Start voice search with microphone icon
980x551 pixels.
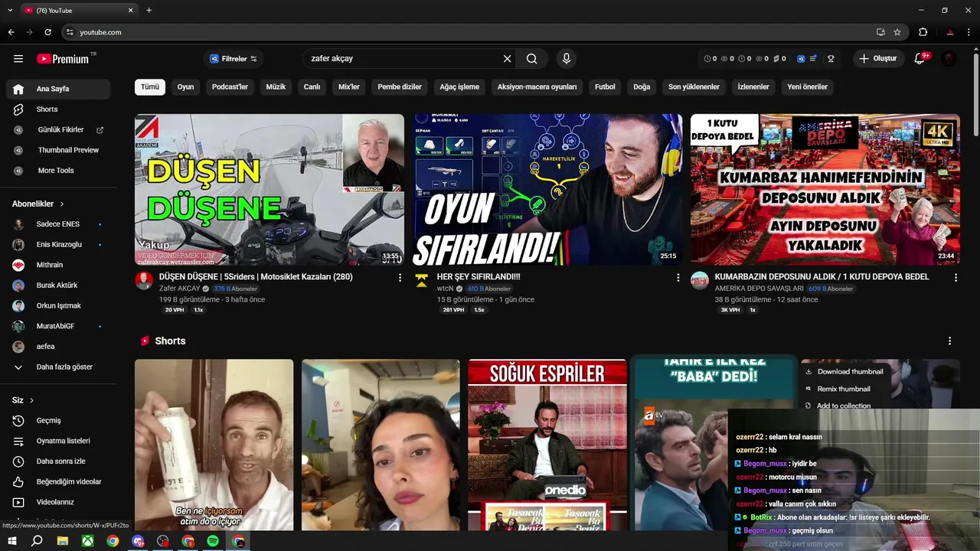[567, 59]
